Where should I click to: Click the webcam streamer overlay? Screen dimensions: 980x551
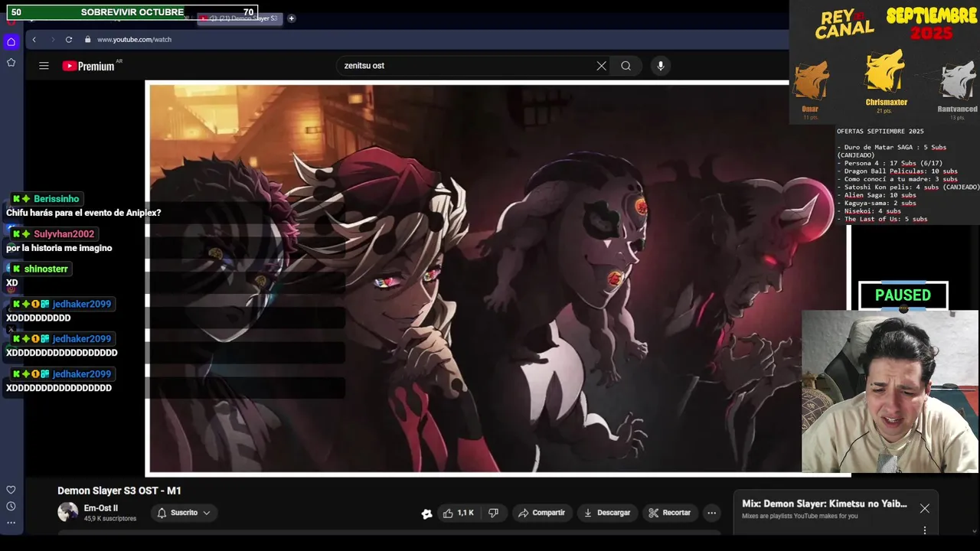tap(890, 392)
